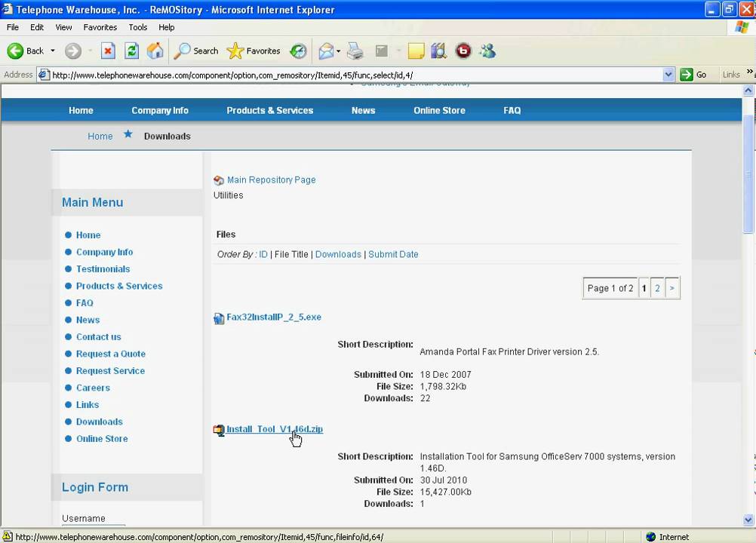This screenshot has width=756, height=543.
Task: Click Testimonials in Main Menu sidebar
Action: (103, 268)
